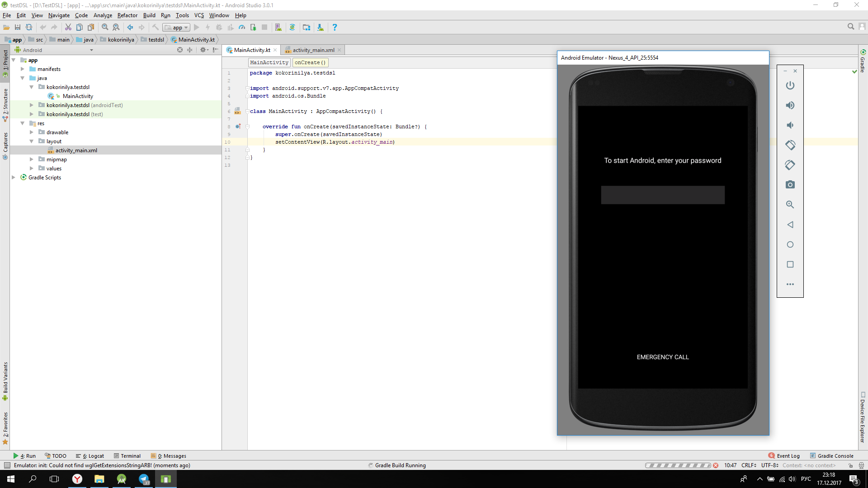Open emulator extended controls (three dots)
The image size is (868, 488).
point(790,284)
